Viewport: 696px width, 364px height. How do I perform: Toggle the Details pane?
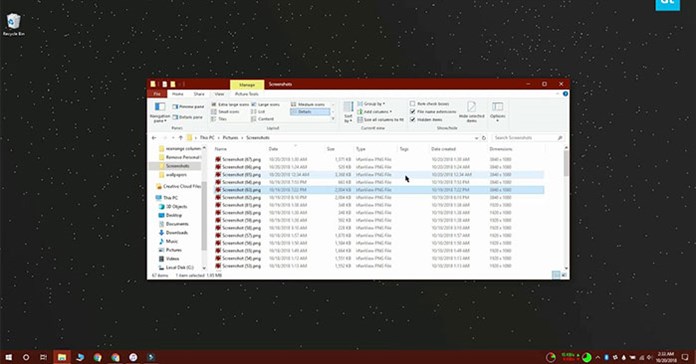(187, 117)
